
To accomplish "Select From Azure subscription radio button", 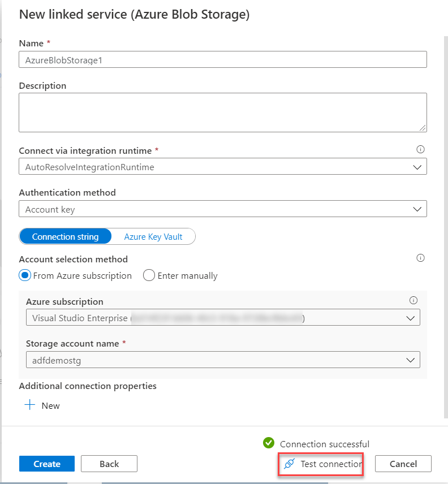I will pyautogui.click(x=25, y=275).
